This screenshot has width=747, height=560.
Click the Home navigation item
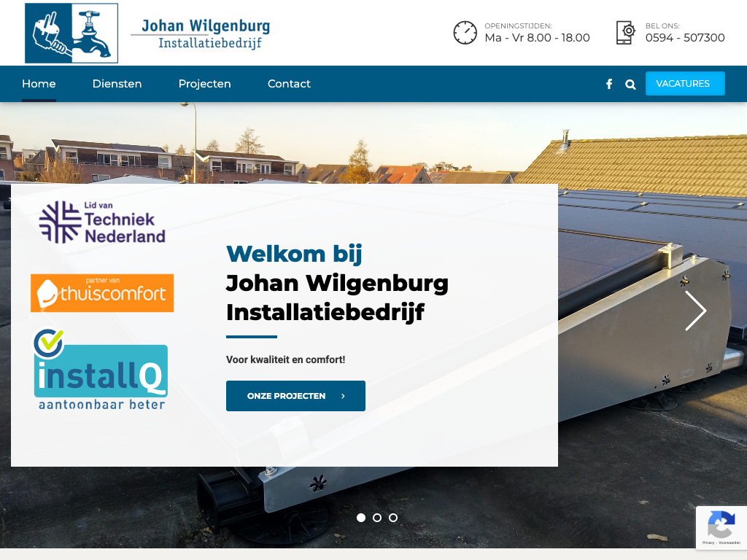[39, 84]
